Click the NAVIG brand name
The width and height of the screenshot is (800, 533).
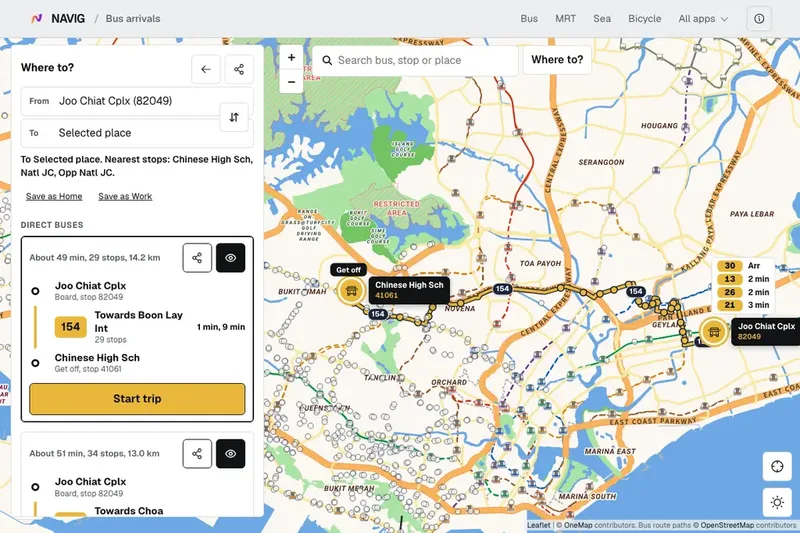click(x=68, y=19)
